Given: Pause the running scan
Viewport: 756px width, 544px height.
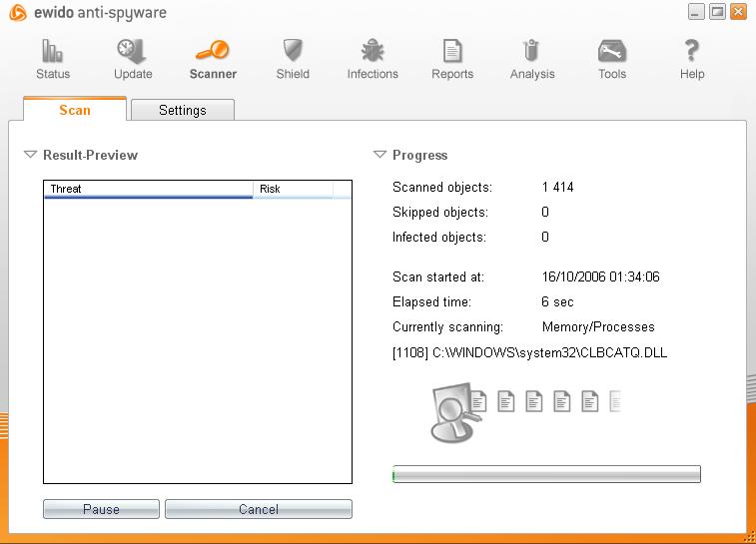Looking at the screenshot, I should click(101, 509).
